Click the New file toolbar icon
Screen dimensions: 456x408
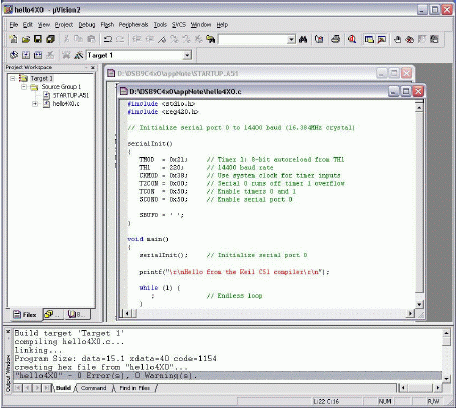click(13, 39)
